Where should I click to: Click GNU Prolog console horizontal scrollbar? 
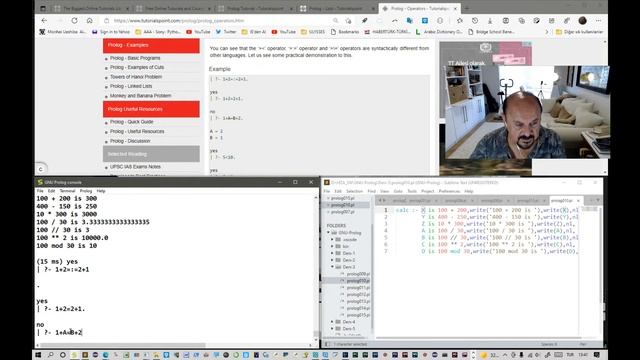[x=175, y=345]
